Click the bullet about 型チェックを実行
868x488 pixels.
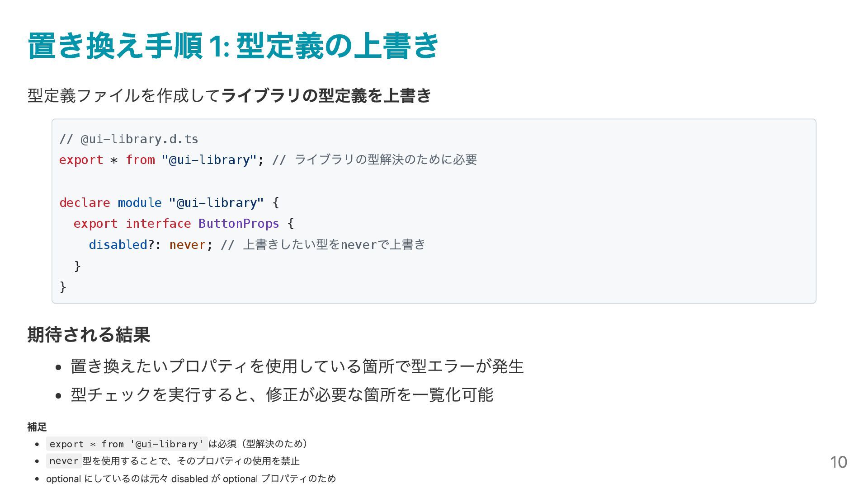point(282,395)
